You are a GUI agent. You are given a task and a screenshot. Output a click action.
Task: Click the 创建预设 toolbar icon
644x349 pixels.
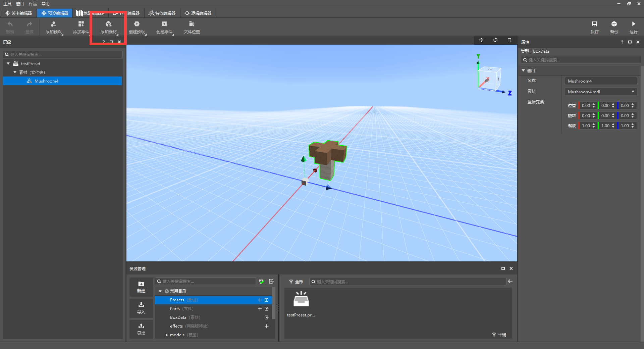point(137,27)
